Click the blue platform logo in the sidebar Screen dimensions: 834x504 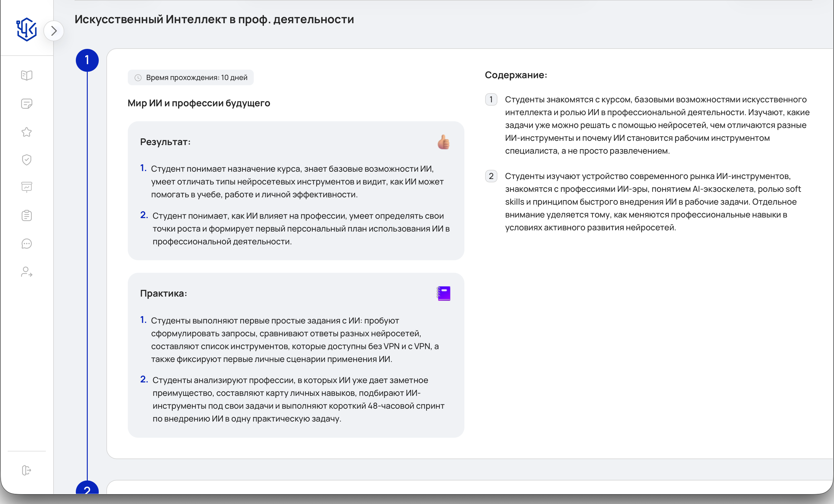click(x=26, y=29)
